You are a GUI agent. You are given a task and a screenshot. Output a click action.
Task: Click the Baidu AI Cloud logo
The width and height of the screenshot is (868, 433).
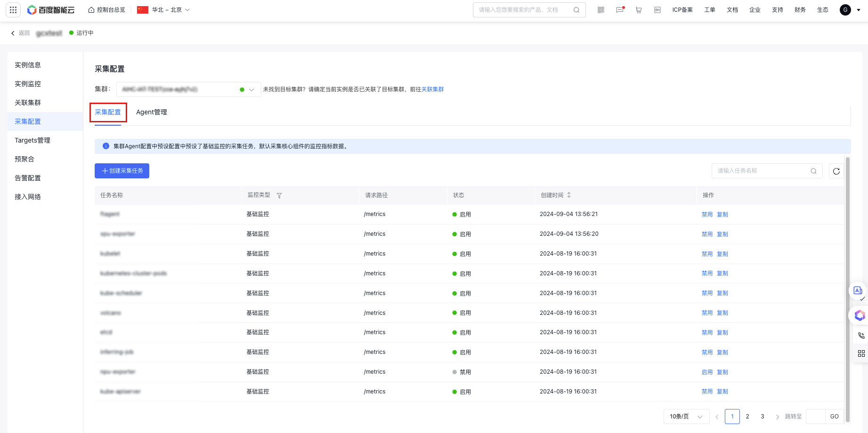[51, 10]
